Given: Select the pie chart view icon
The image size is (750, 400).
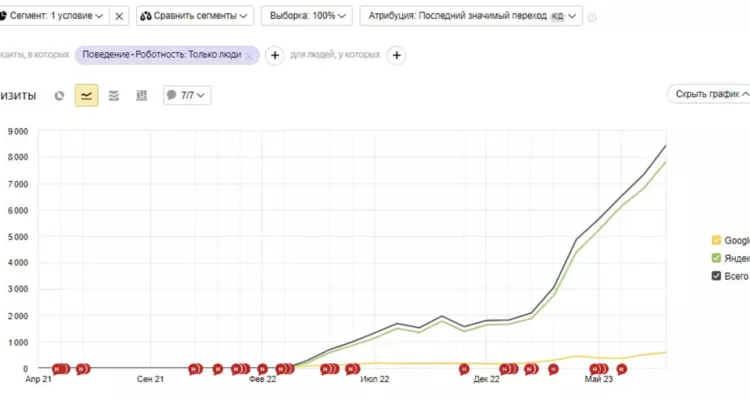Looking at the screenshot, I should click(x=59, y=96).
